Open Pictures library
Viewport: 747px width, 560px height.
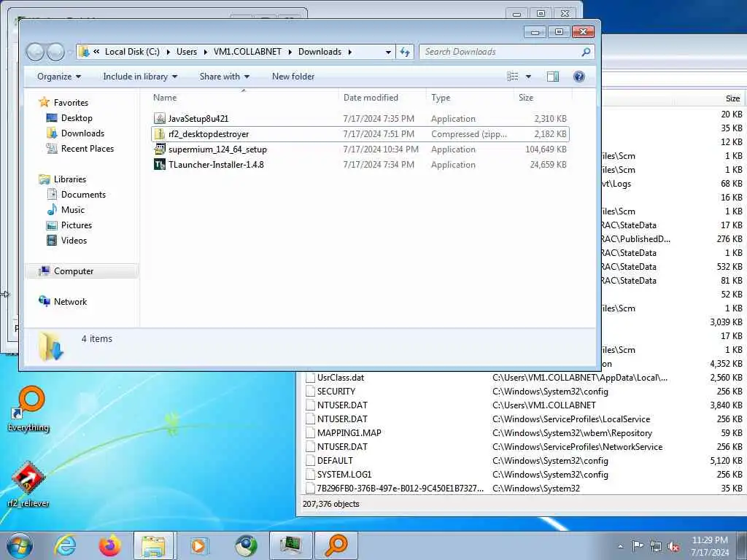[76, 225]
